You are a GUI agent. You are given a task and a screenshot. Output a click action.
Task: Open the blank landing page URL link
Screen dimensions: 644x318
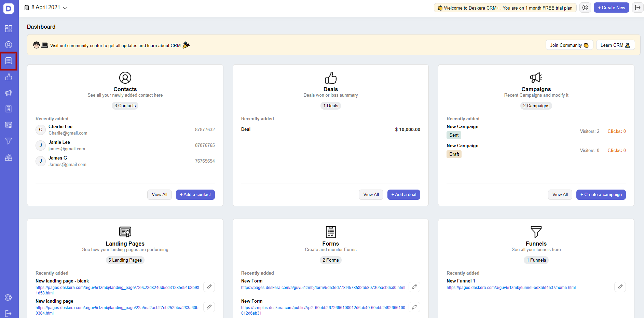point(117,290)
